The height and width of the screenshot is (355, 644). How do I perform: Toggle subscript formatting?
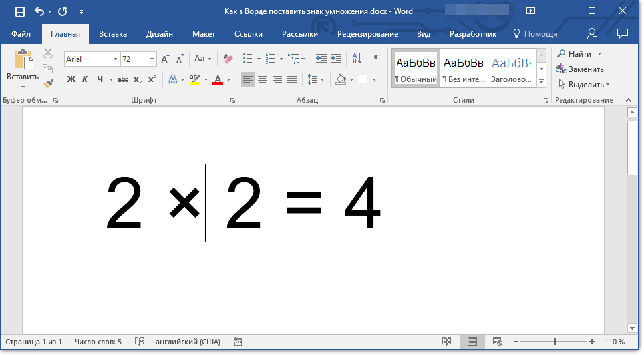[138, 79]
